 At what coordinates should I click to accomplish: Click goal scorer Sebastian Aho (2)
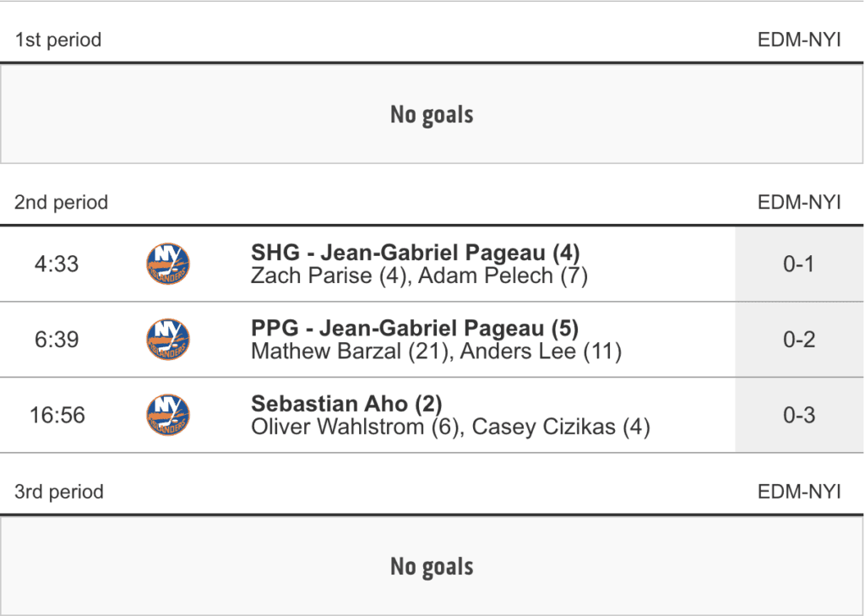[x=346, y=404]
